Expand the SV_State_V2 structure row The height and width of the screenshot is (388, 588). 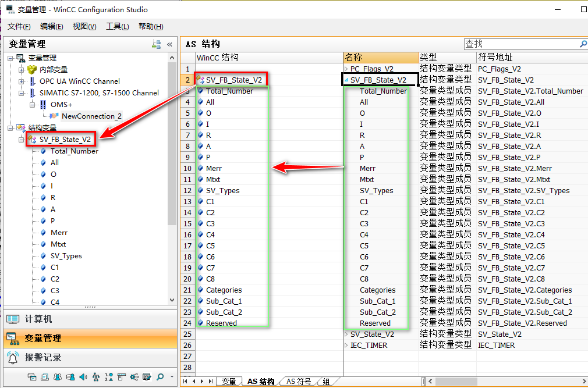coord(346,334)
